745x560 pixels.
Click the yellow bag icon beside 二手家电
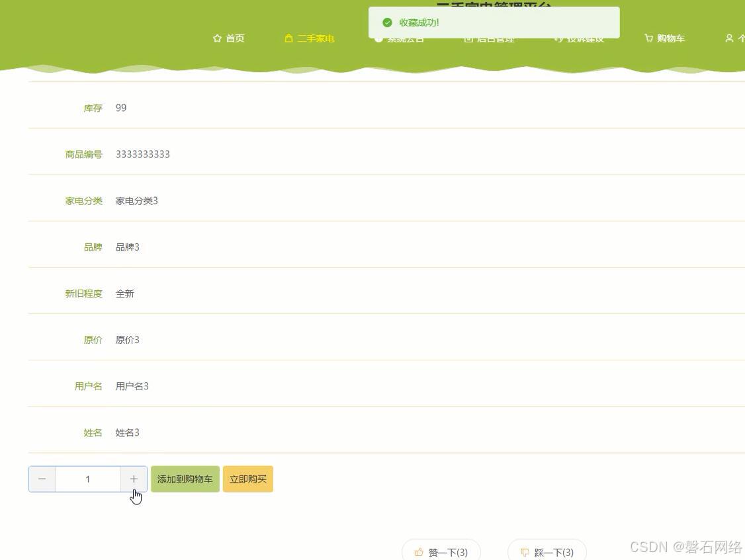pyautogui.click(x=288, y=38)
